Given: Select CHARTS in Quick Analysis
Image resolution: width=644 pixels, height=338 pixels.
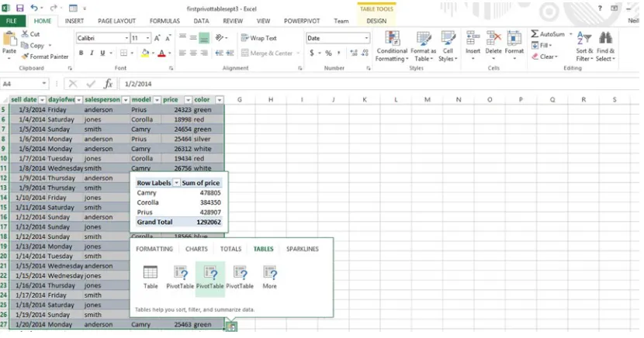Looking at the screenshot, I should (x=196, y=249).
